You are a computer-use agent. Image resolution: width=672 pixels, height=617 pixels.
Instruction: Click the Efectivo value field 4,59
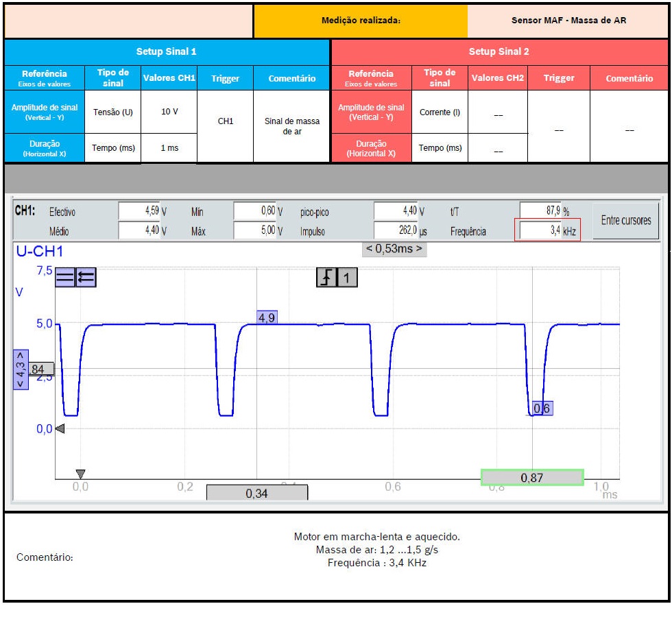[x=139, y=212]
